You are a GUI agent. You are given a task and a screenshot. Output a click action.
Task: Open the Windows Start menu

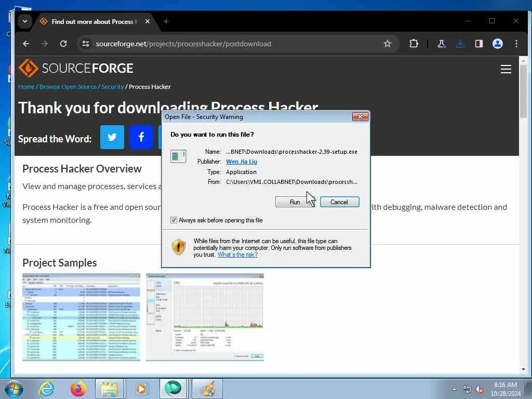point(14,389)
